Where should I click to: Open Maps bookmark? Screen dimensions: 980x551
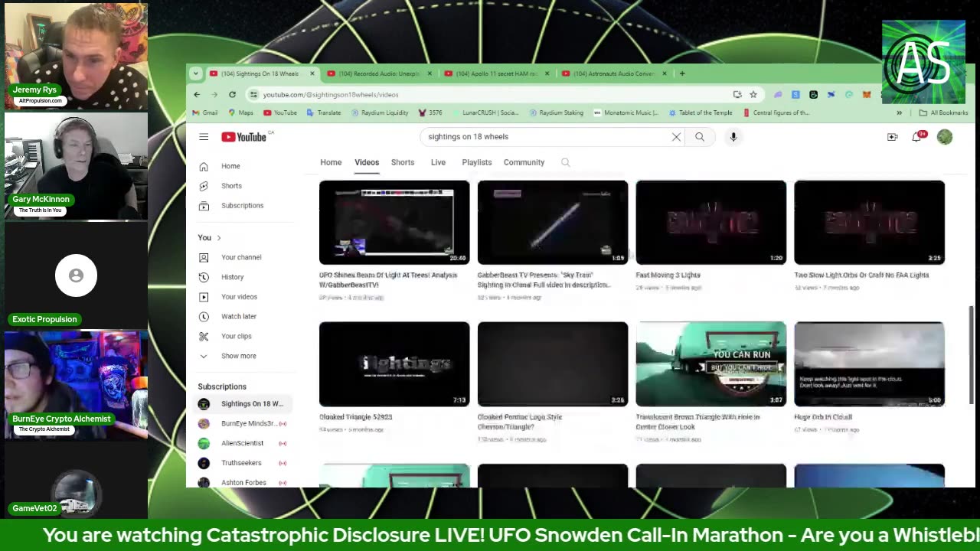[240, 112]
